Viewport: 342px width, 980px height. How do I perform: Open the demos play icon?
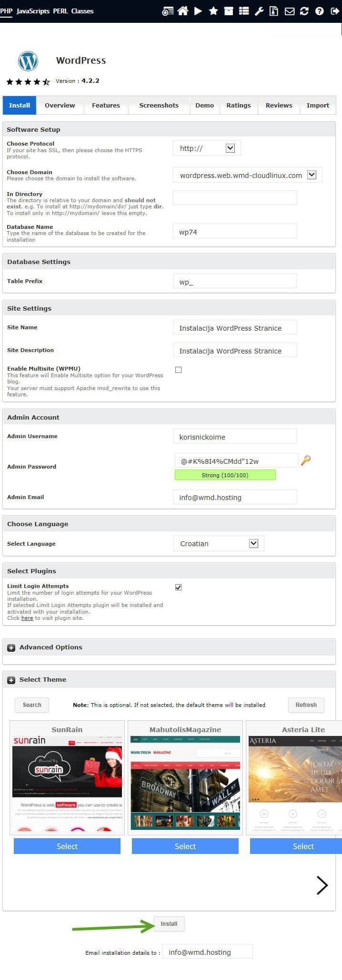[x=198, y=11]
